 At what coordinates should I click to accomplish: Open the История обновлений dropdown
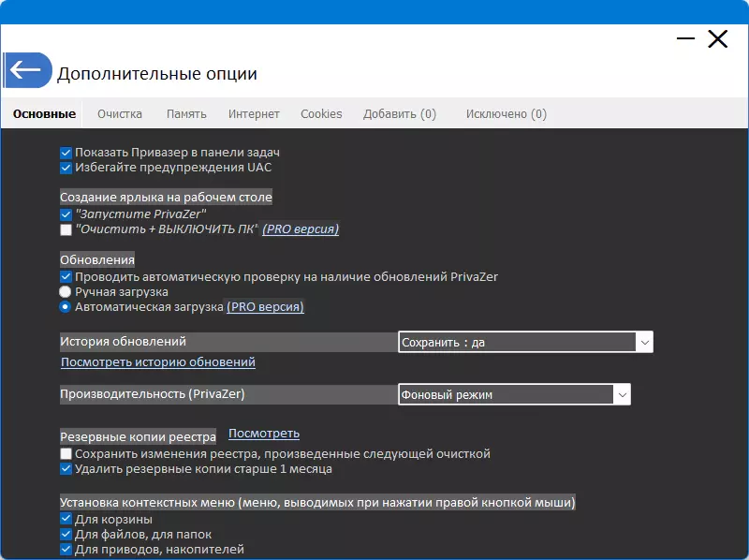[x=525, y=342]
